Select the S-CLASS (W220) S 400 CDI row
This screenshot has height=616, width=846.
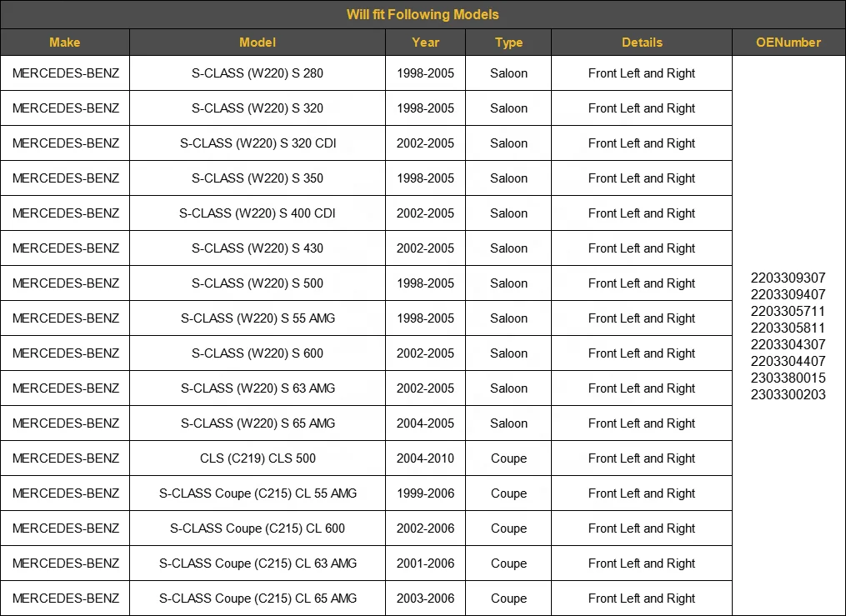click(x=367, y=213)
